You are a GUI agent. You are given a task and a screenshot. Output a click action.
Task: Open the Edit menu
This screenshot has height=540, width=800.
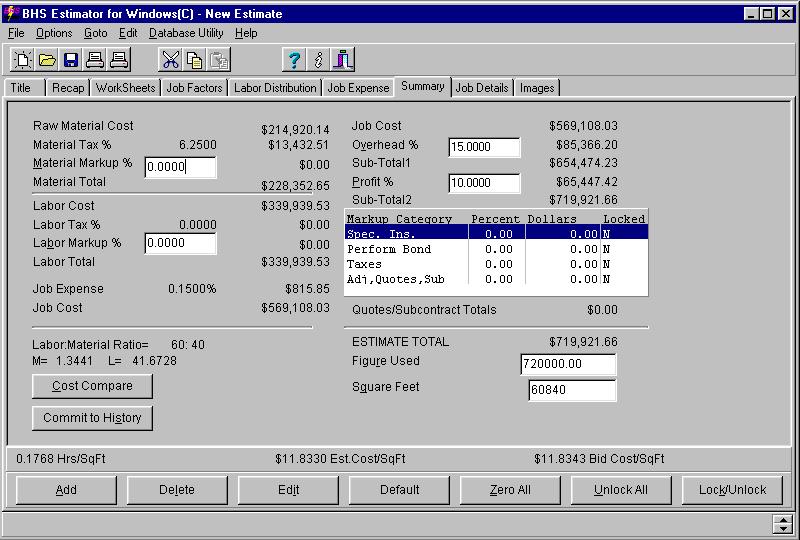click(x=128, y=33)
